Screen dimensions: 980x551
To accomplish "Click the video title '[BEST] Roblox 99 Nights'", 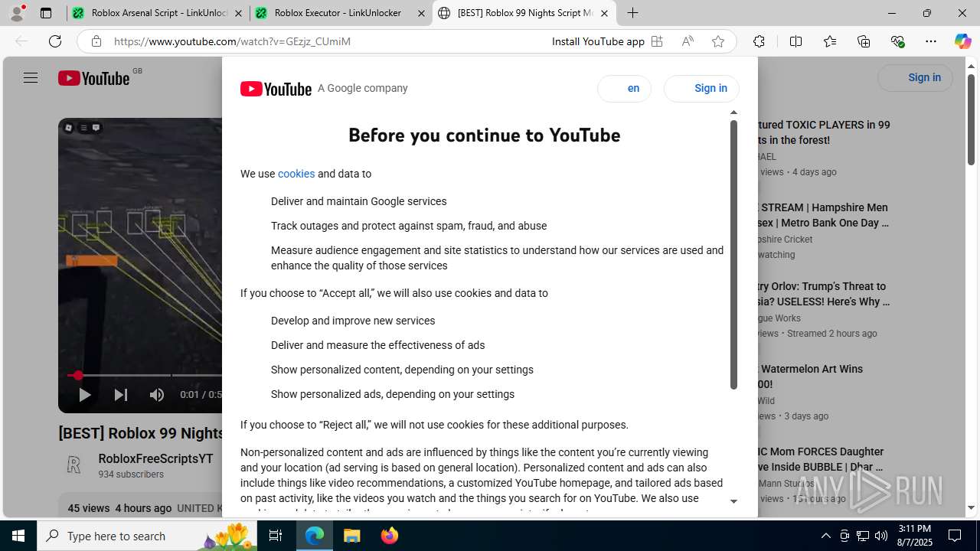I will 141,433.
